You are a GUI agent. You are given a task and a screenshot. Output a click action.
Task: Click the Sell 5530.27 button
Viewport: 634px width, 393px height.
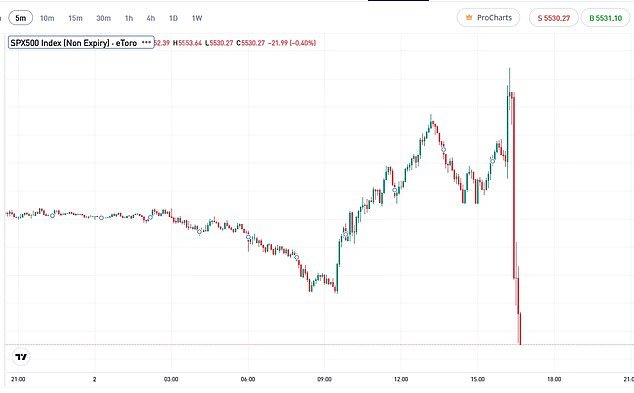click(x=554, y=18)
